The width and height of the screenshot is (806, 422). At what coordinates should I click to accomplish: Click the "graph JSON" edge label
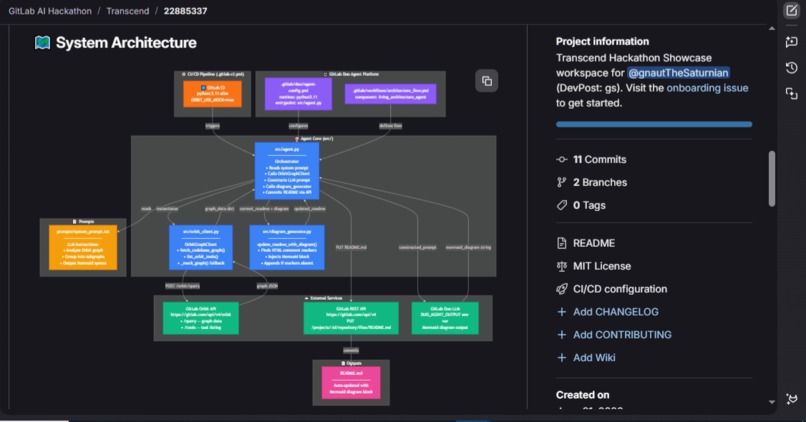(x=267, y=286)
